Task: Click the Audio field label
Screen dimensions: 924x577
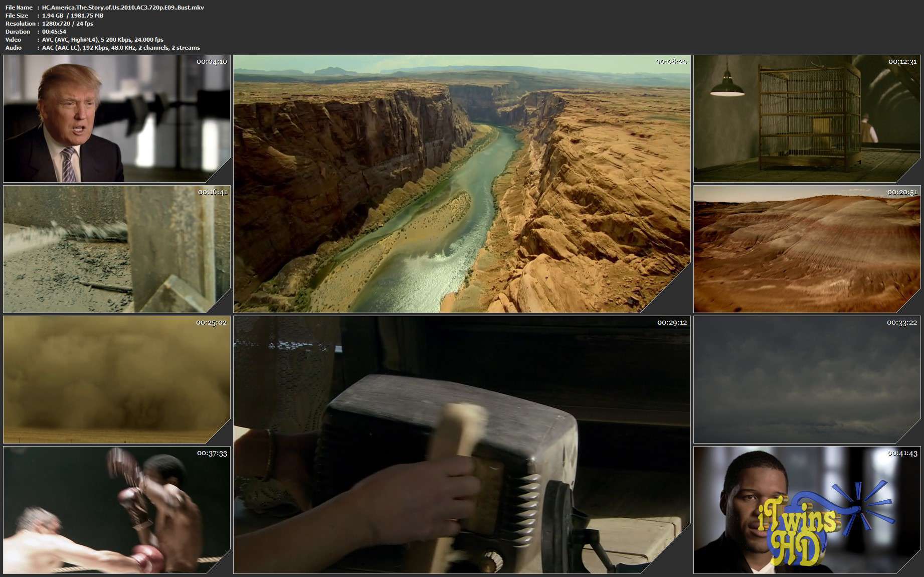Action: point(14,48)
